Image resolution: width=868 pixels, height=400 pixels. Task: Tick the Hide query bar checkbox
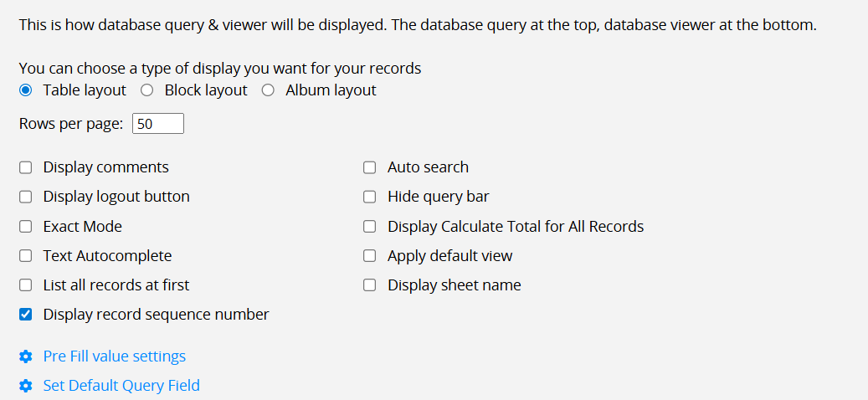[x=370, y=197]
